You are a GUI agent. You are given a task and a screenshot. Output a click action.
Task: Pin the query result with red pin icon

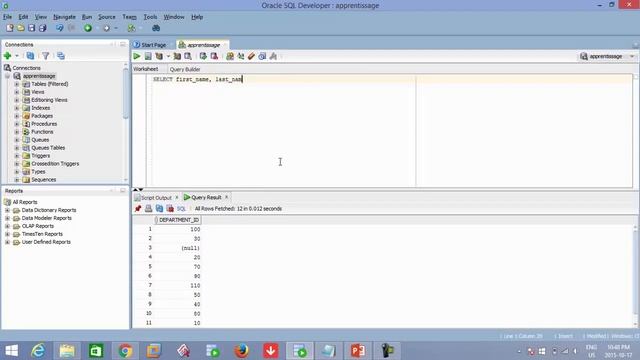pyautogui.click(x=138, y=209)
